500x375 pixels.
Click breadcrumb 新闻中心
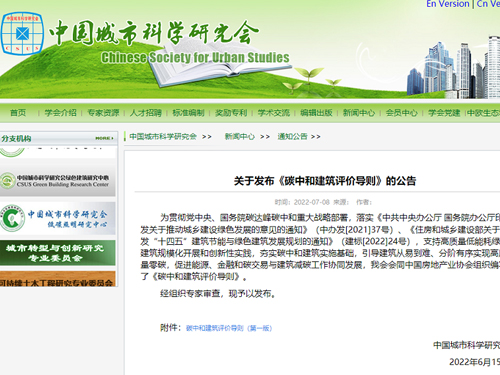pos(240,136)
